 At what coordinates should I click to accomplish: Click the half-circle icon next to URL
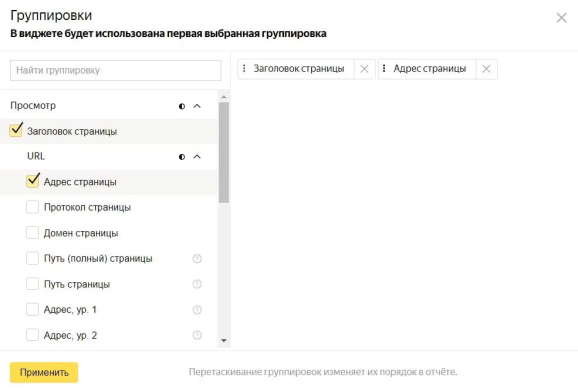coord(182,157)
